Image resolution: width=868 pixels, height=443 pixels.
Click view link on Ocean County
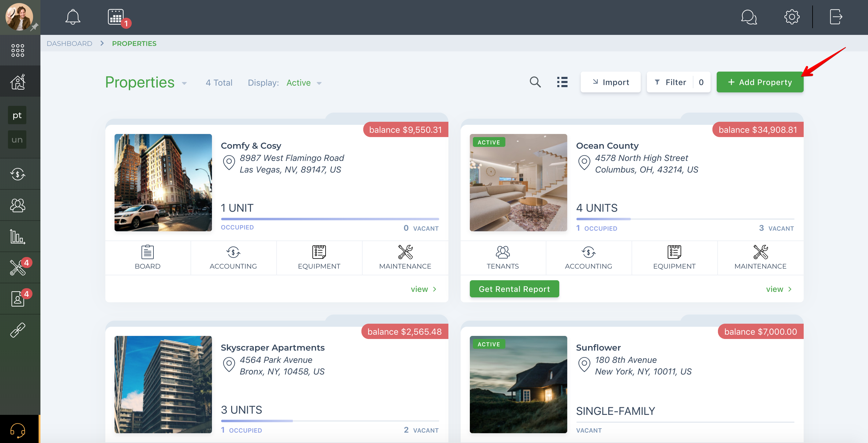tap(779, 289)
